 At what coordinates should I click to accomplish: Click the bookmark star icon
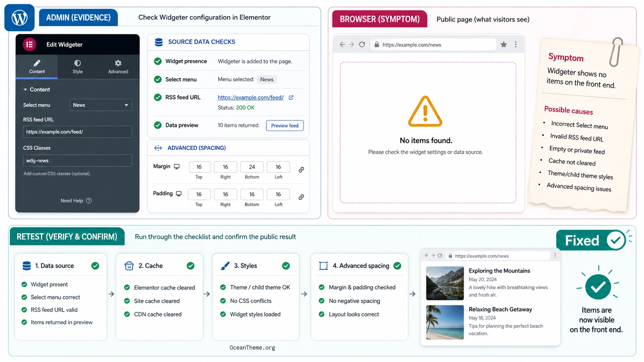[503, 45]
